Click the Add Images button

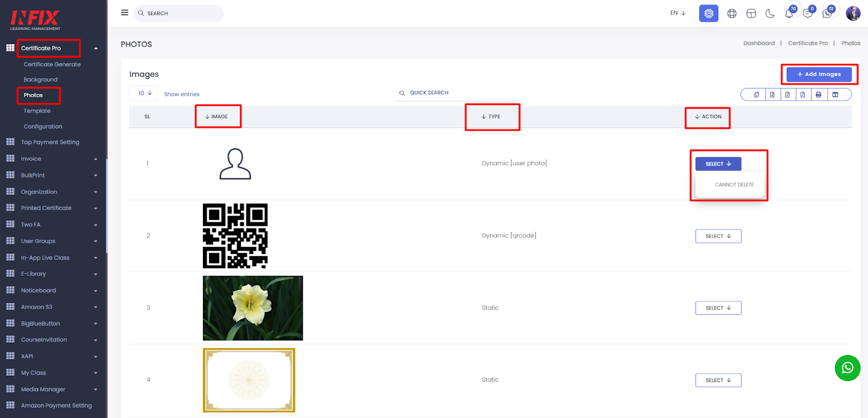(819, 74)
